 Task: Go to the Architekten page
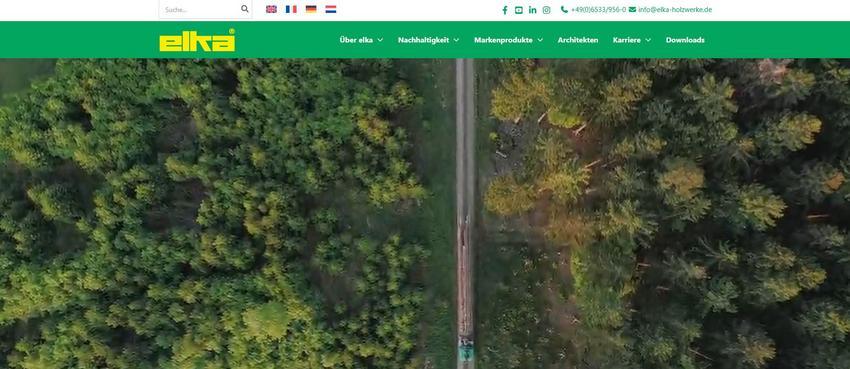pos(578,40)
